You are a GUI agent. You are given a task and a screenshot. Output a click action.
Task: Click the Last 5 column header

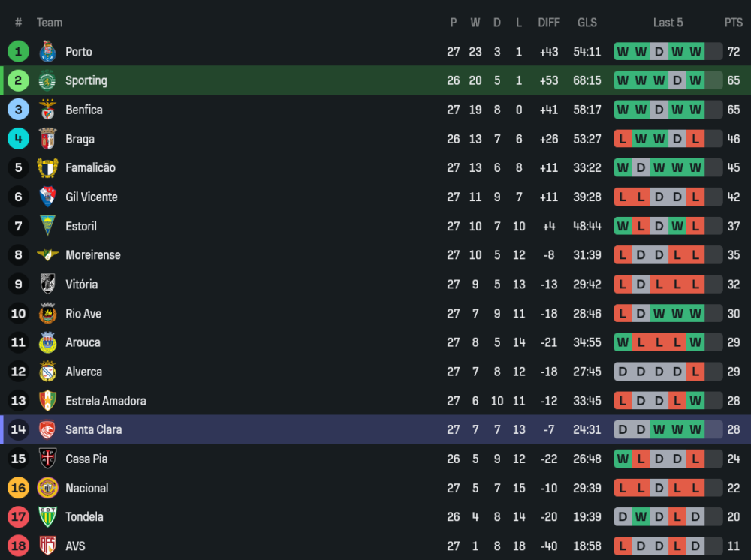point(668,23)
